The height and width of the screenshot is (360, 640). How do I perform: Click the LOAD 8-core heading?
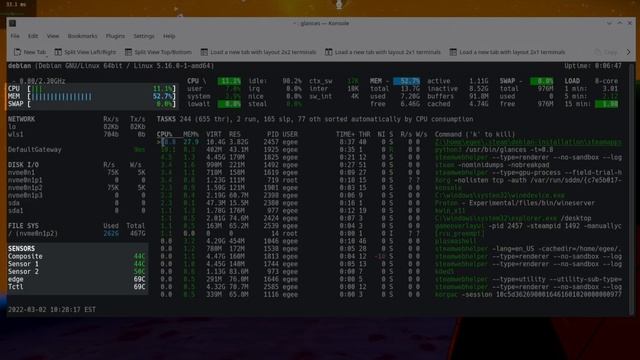tap(591, 81)
